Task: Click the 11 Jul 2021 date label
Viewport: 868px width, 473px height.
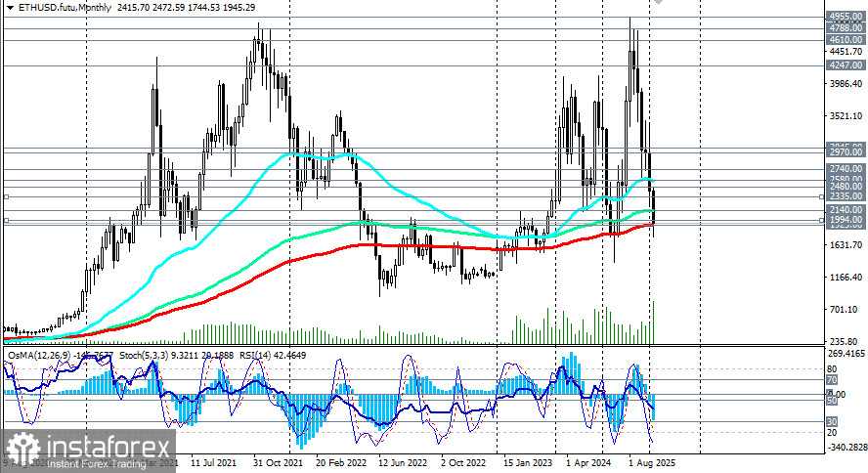Action: tap(214, 462)
